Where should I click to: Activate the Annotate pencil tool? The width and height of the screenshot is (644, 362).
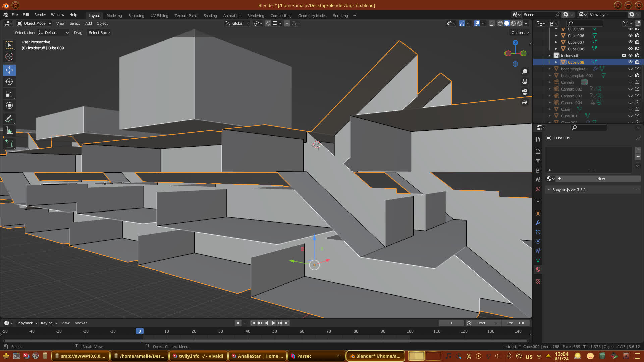point(9,119)
